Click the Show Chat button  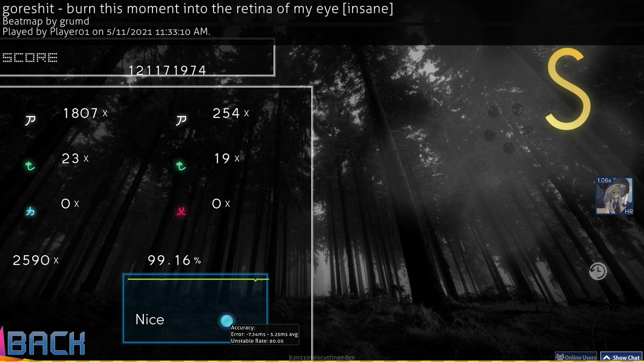pos(621,357)
